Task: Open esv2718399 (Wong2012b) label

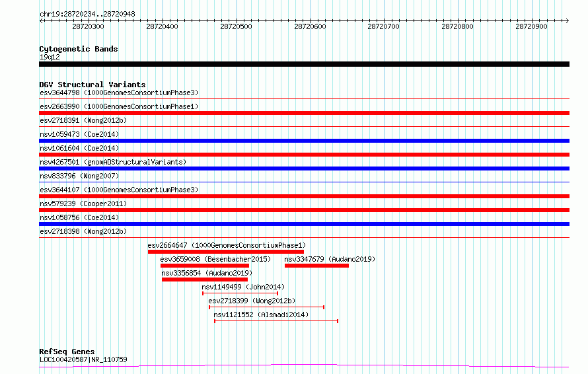Action: [x=252, y=301]
